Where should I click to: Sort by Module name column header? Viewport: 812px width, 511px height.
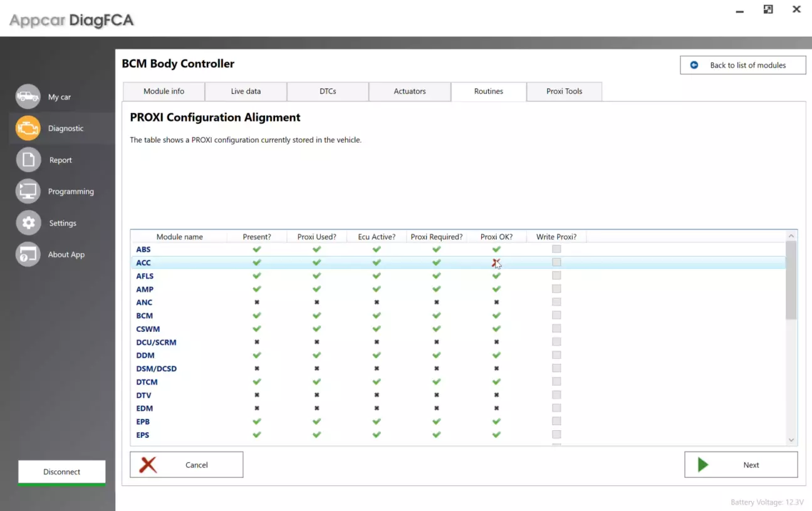click(179, 237)
